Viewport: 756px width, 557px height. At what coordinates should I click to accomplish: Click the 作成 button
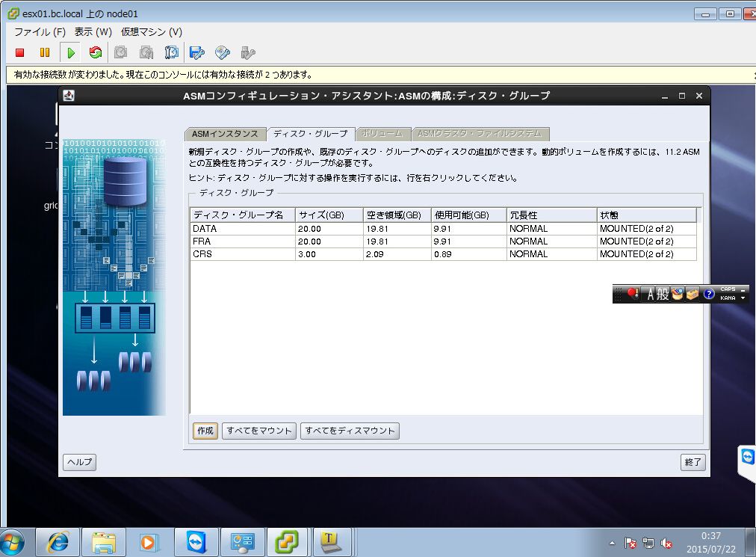click(205, 431)
